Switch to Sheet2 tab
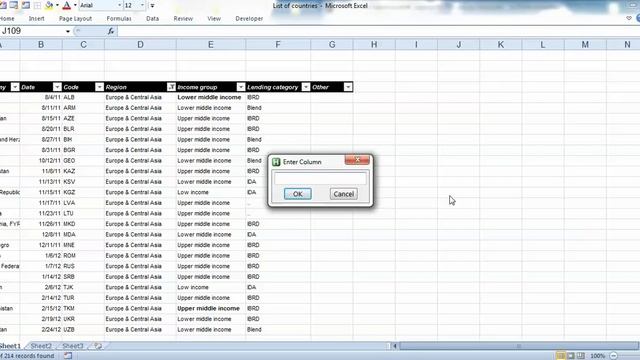Screen dimensions: 640x360 [41, 346]
